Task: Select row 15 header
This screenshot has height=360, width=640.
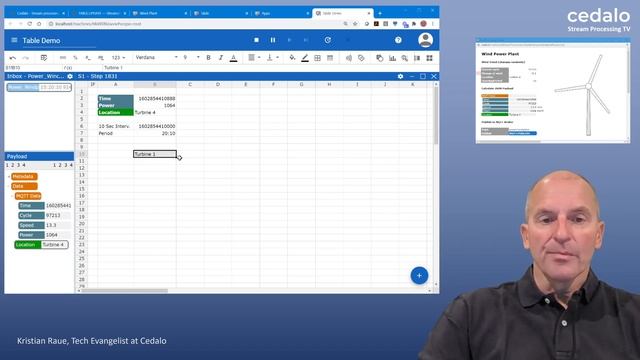Action: 82,189
